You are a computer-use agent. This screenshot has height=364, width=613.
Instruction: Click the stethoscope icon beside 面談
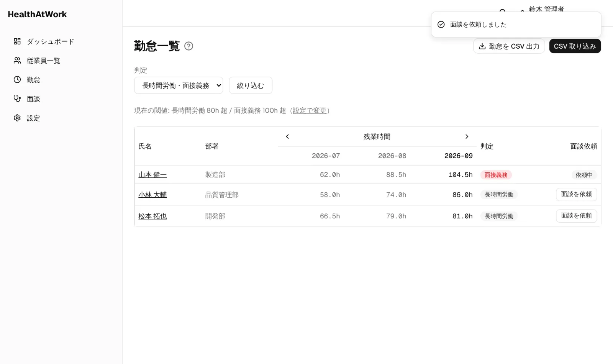click(x=17, y=98)
